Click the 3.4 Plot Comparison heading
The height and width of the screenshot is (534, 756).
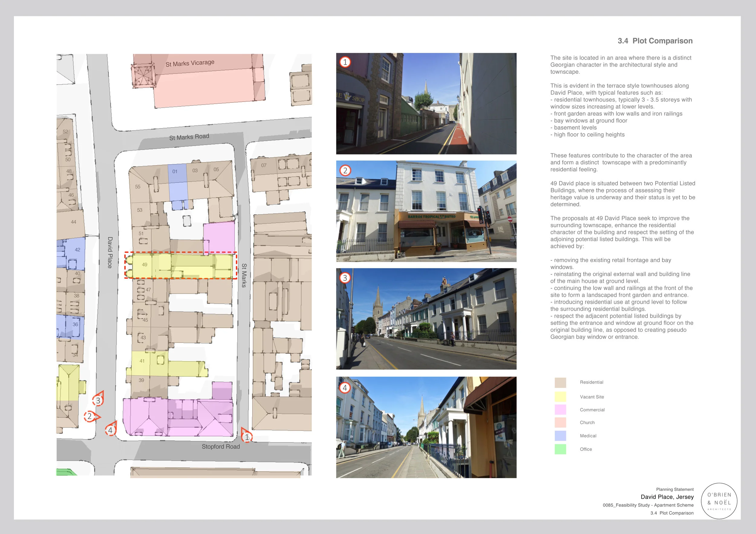tap(655, 41)
